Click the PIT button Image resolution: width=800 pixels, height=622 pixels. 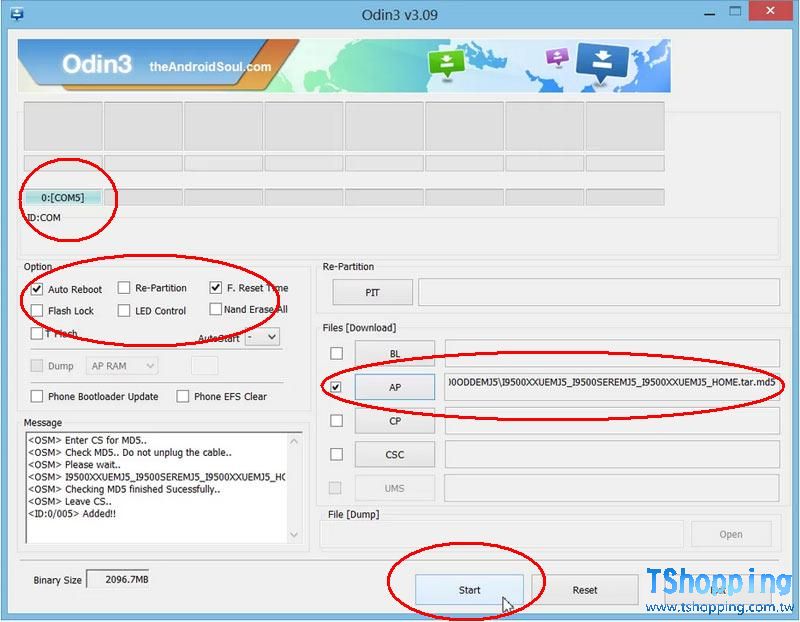click(372, 292)
